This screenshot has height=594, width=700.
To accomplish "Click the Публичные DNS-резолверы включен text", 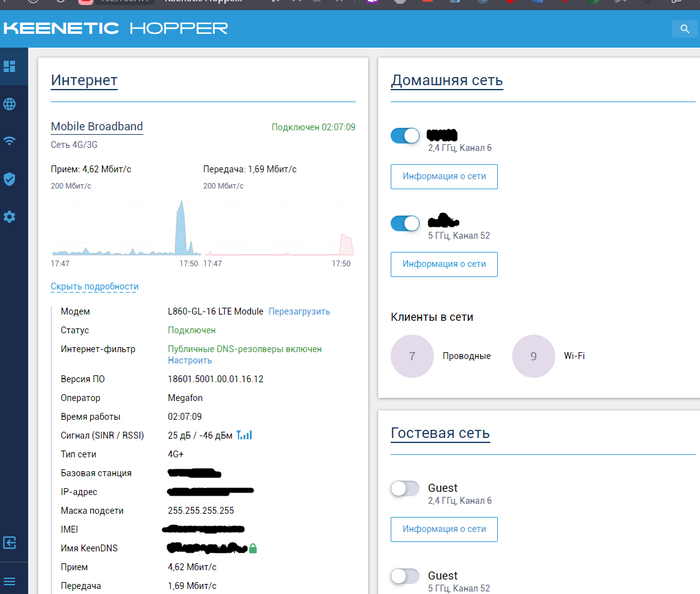I will pyautogui.click(x=245, y=349).
